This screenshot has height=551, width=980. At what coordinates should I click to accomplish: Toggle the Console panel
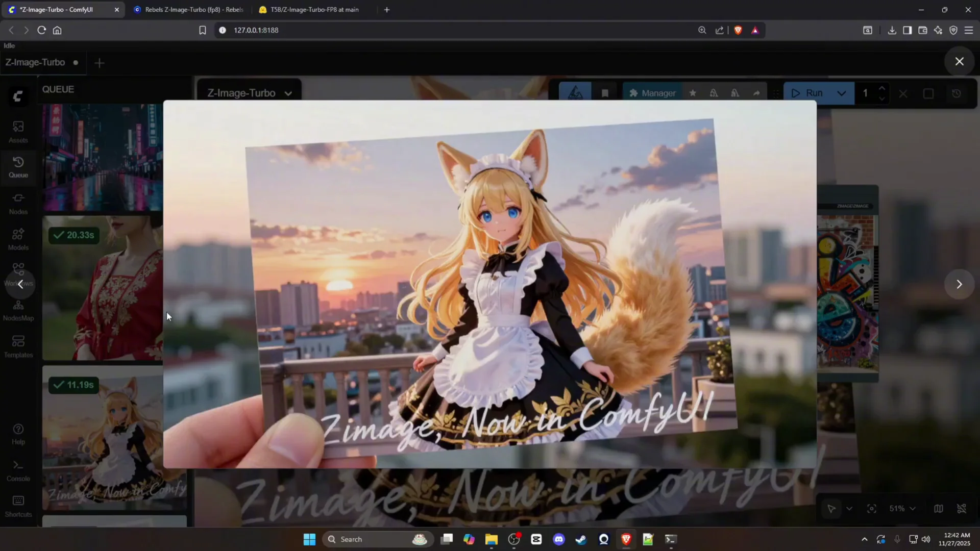pyautogui.click(x=18, y=470)
